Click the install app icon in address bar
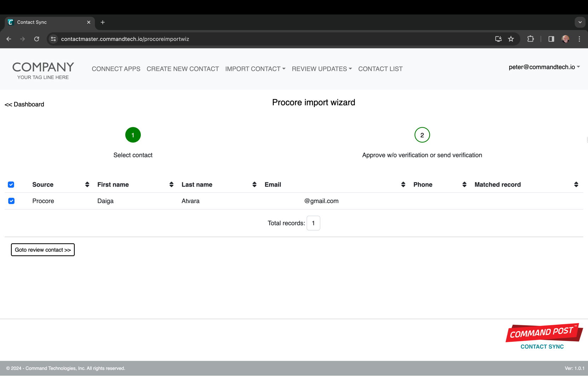 point(498,39)
